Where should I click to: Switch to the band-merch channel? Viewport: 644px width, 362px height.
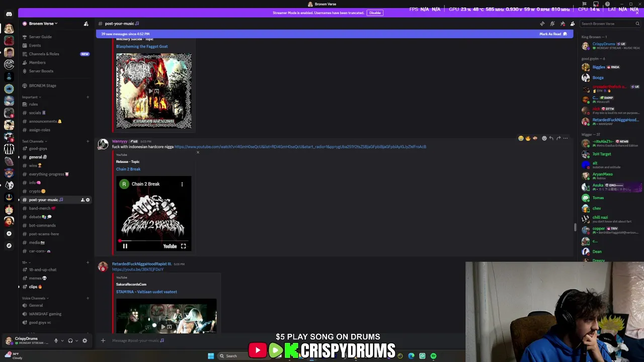(x=55, y=208)
